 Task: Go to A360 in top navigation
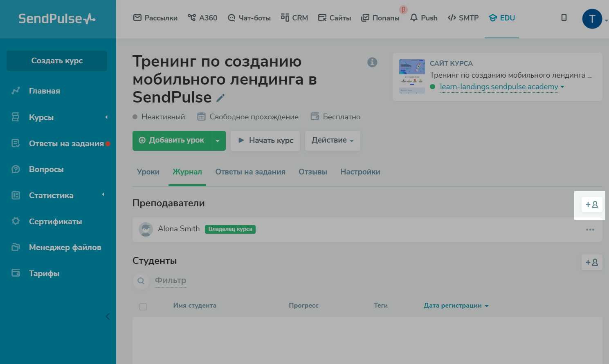pyautogui.click(x=202, y=18)
